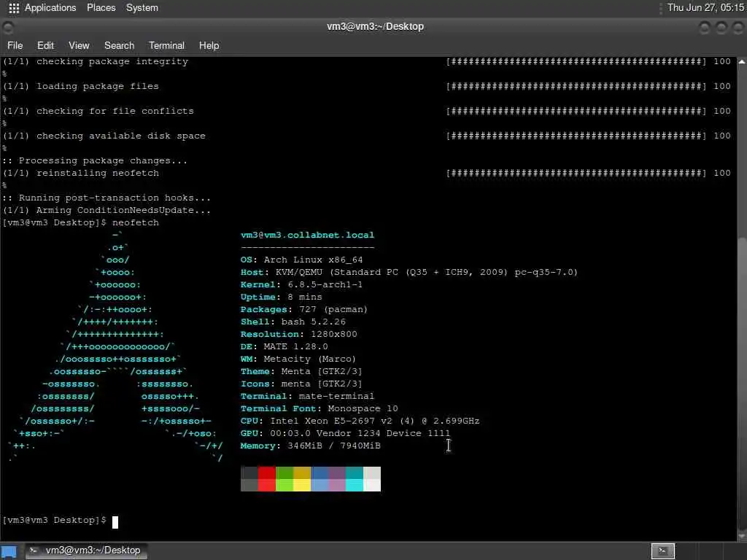Image resolution: width=747 pixels, height=560 pixels.
Task: Open the Places panel menu
Action: [101, 7]
